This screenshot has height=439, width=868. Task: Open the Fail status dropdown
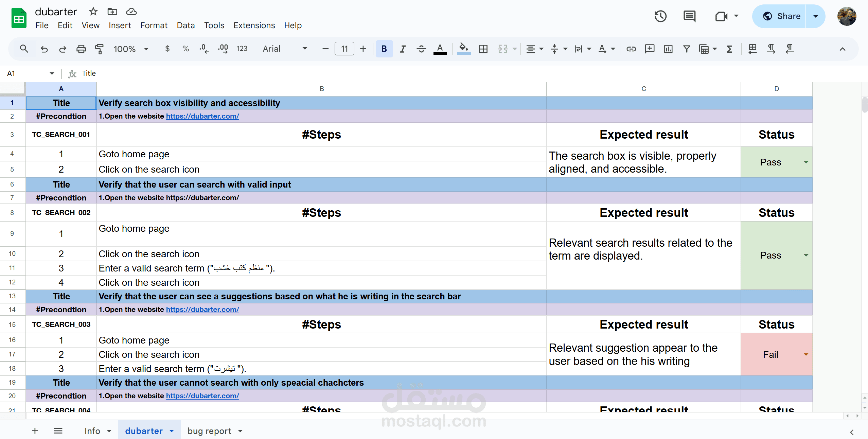click(805, 355)
